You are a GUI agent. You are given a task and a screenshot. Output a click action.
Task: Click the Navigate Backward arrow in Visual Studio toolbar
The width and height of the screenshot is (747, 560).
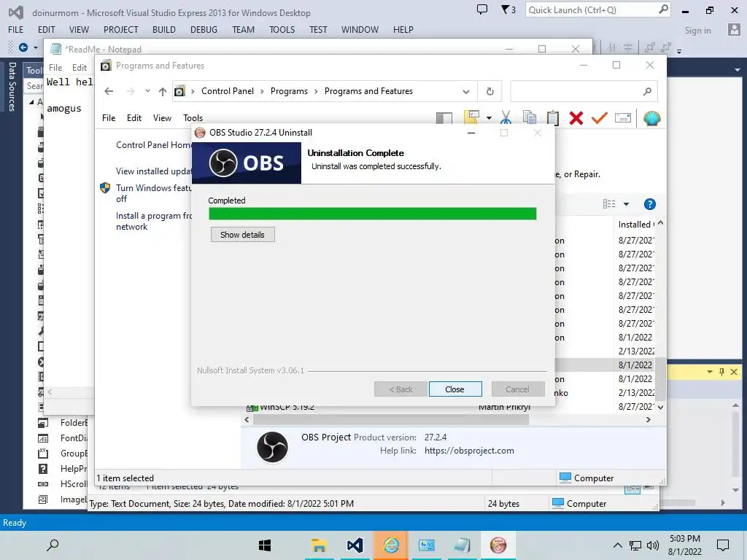pyautogui.click(x=23, y=47)
